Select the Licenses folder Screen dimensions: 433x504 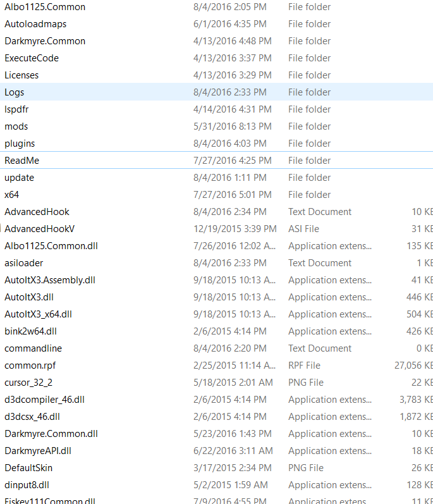click(x=21, y=75)
